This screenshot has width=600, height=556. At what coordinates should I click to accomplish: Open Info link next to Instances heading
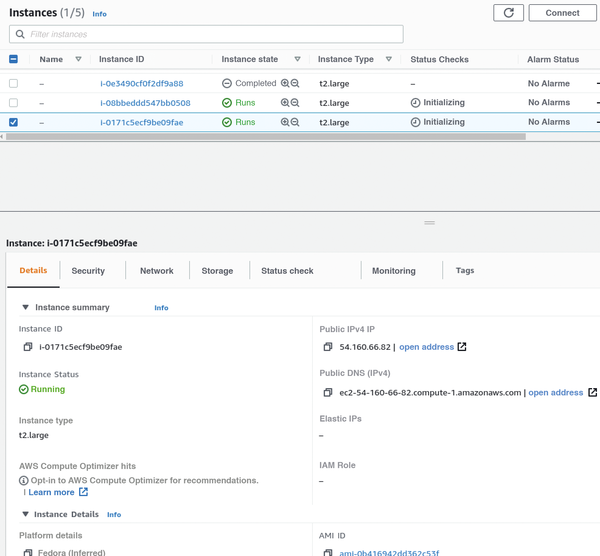(99, 14)
